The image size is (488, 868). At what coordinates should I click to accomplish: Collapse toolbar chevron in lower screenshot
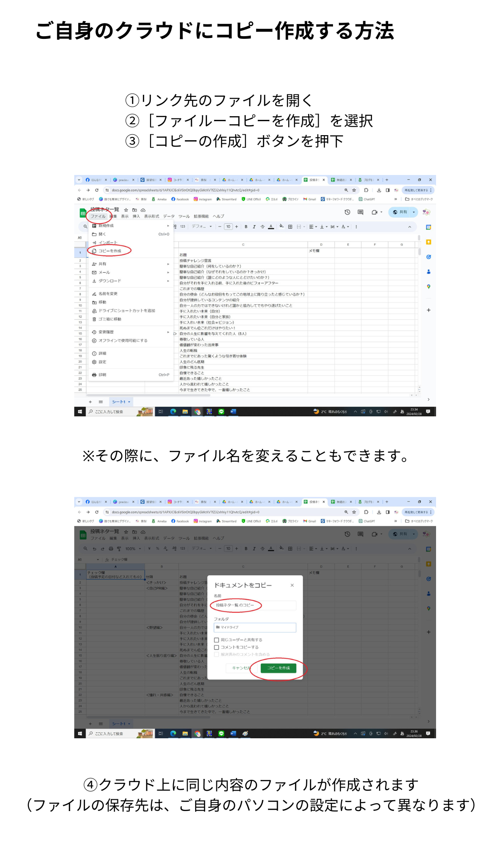(410, 549)
